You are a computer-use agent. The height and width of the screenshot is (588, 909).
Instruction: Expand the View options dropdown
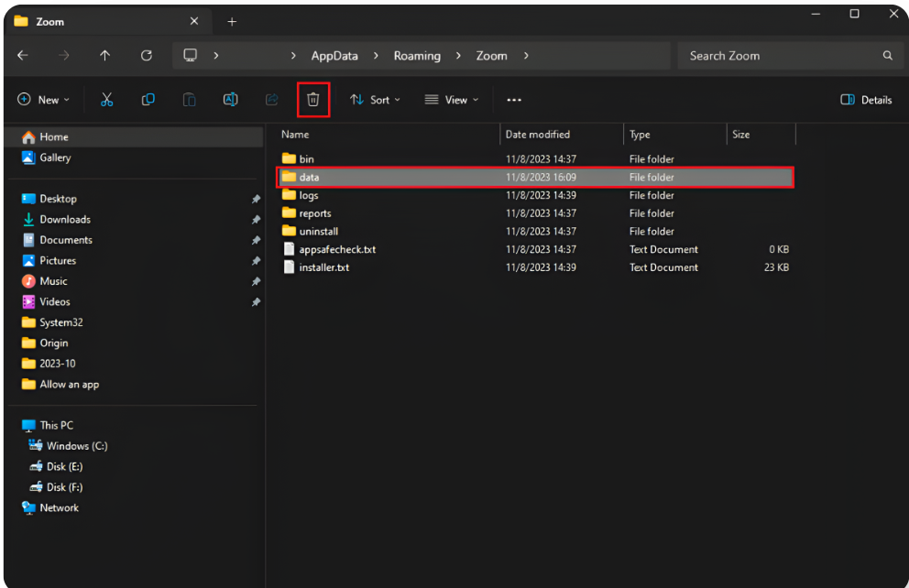[x=451, y=100]
